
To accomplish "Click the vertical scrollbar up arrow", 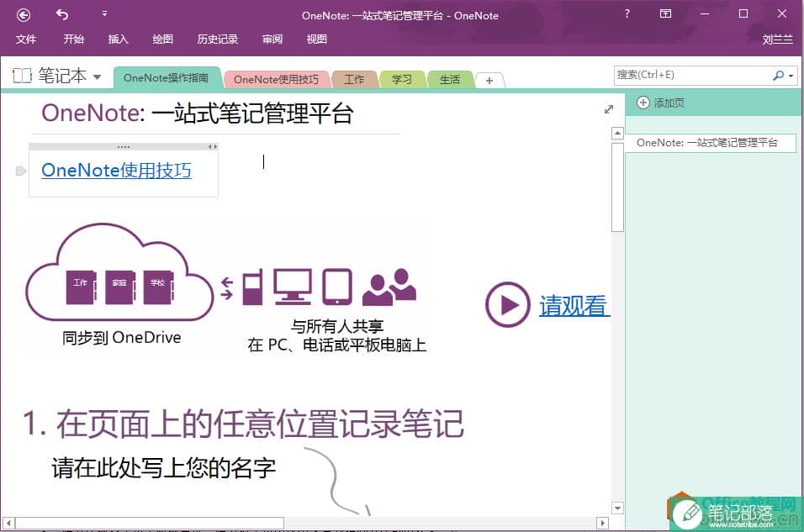I will tap(617, 134).
